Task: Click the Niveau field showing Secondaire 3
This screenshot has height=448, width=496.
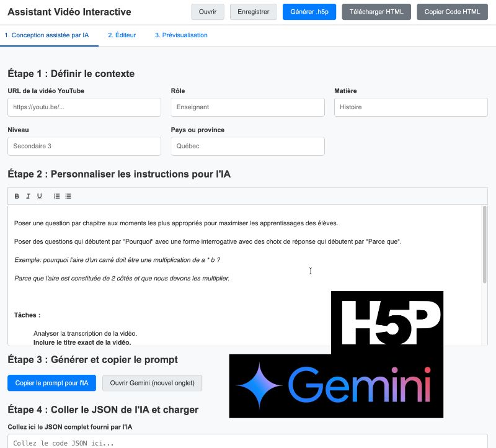Action: coord(84,146)
